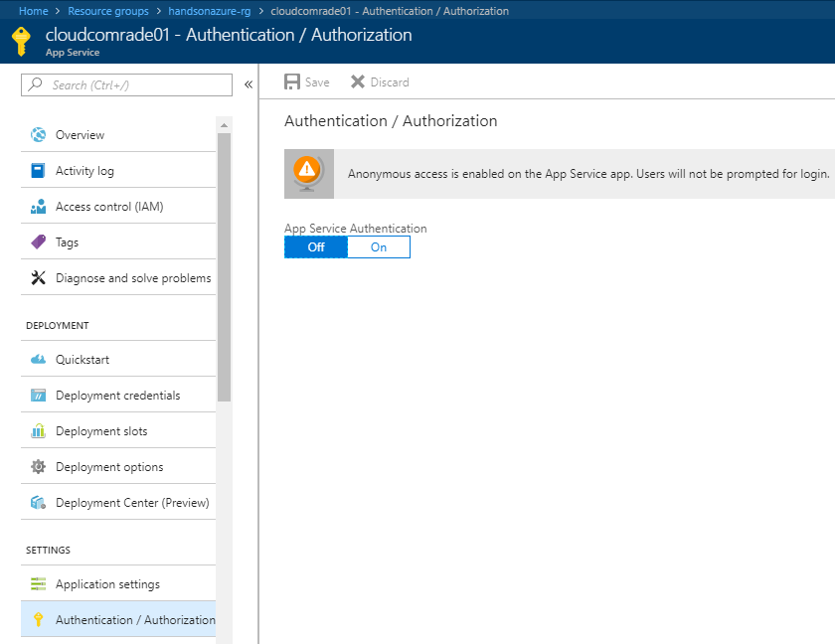
Task: Open Deployment credentials
Action: [118, 395]
